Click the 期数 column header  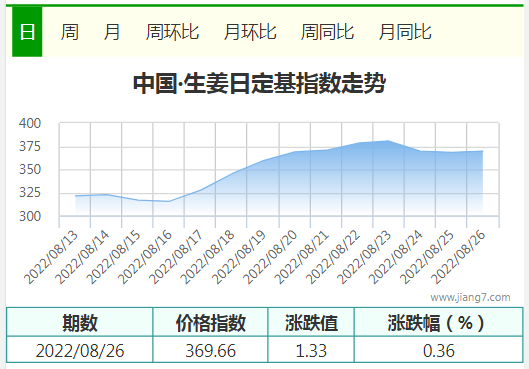[80, 322]
